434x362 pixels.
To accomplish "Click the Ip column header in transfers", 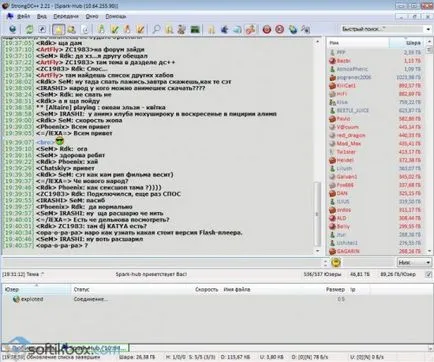I will (353, 289).
